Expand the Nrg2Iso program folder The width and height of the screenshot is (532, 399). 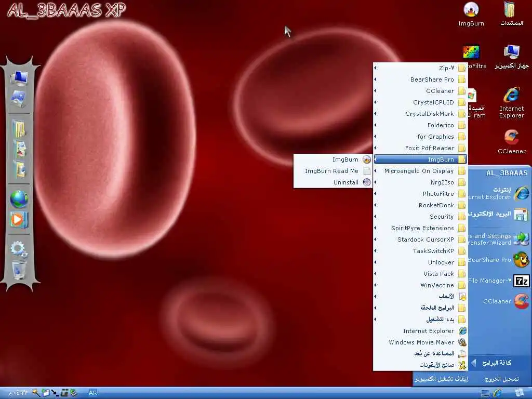tap(420, 182)
